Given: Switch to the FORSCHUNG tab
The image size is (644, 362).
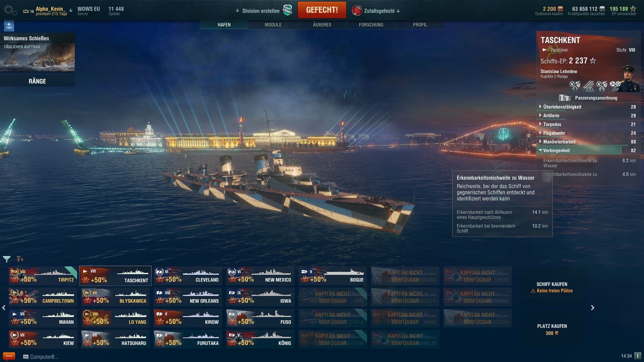Looking at the screenshot, I should point(371,25).
